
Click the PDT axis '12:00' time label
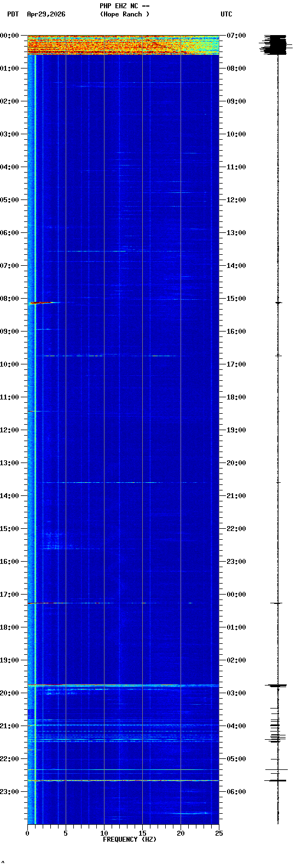pyautogui.click(x=9, y=430)
